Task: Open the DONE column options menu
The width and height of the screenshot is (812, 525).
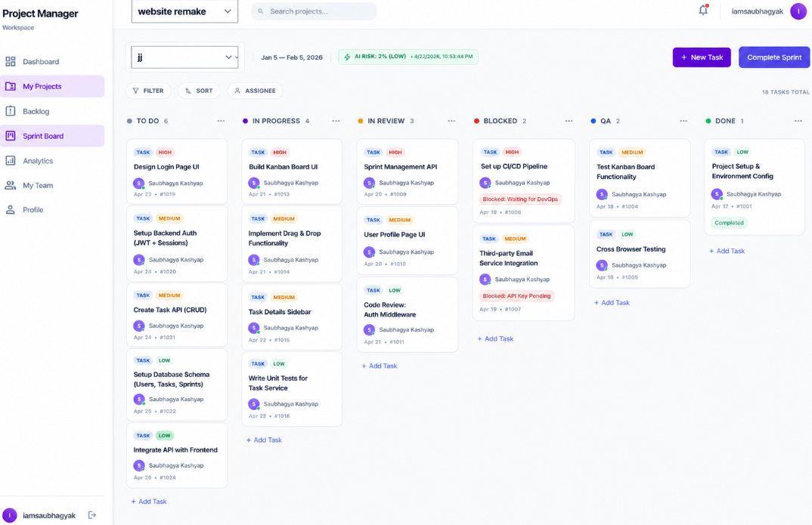Action: point(798,121)
